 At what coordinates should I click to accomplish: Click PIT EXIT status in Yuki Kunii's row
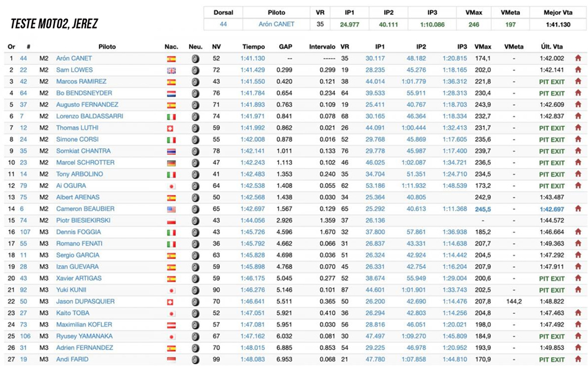[x=551, y=290]
